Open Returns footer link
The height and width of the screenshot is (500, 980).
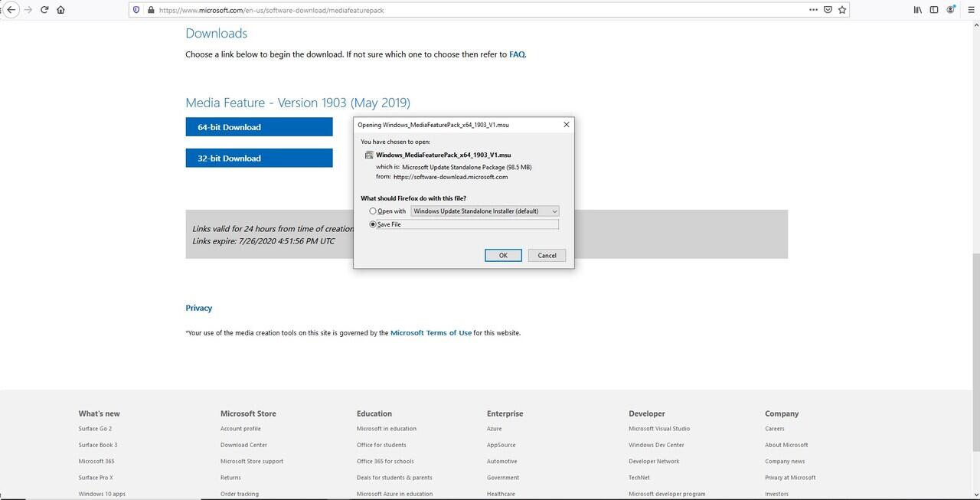[x=230, y=478]
